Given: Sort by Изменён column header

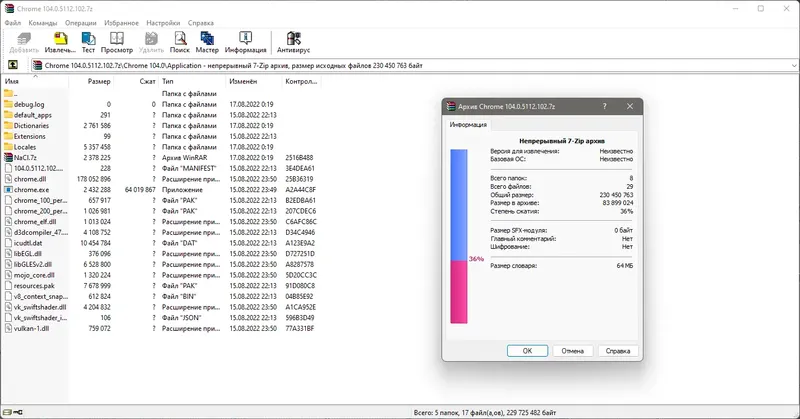Looking at the screenshot, I should click(x=254, y=81).
